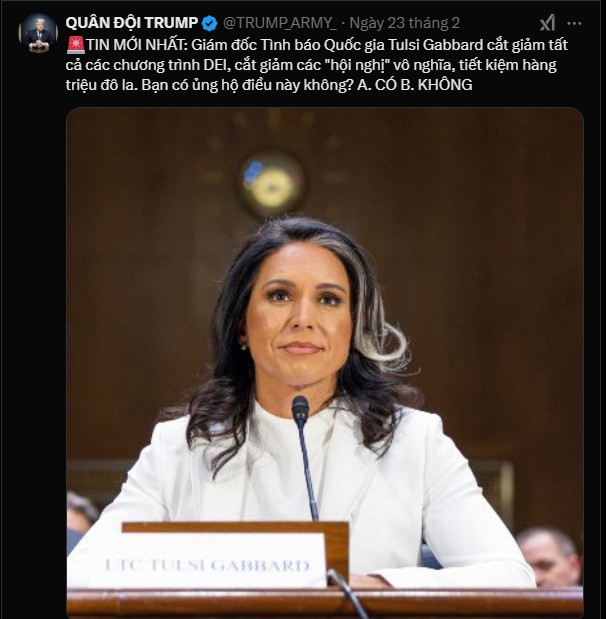The height and width of the screenshot is (619, 606).
Task: Select the A. CÓ B. KHÔNG poll text
Action: pyautogui.click(x=415, y=84)
